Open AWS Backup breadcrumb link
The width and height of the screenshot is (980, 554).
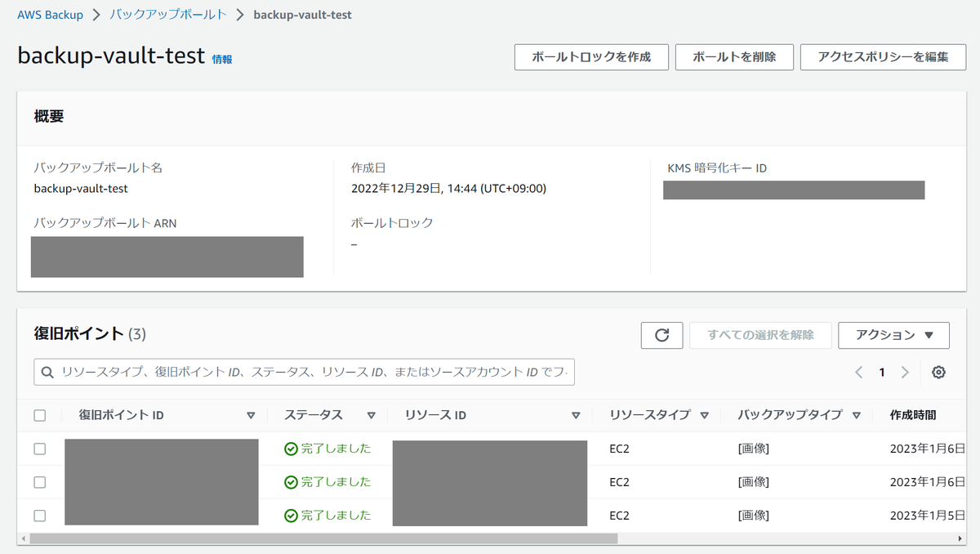(52, 15)
